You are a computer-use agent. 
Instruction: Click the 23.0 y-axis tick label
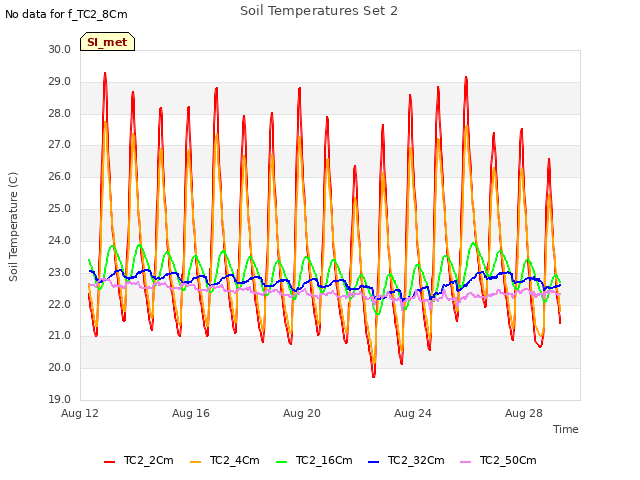(60, 272)
